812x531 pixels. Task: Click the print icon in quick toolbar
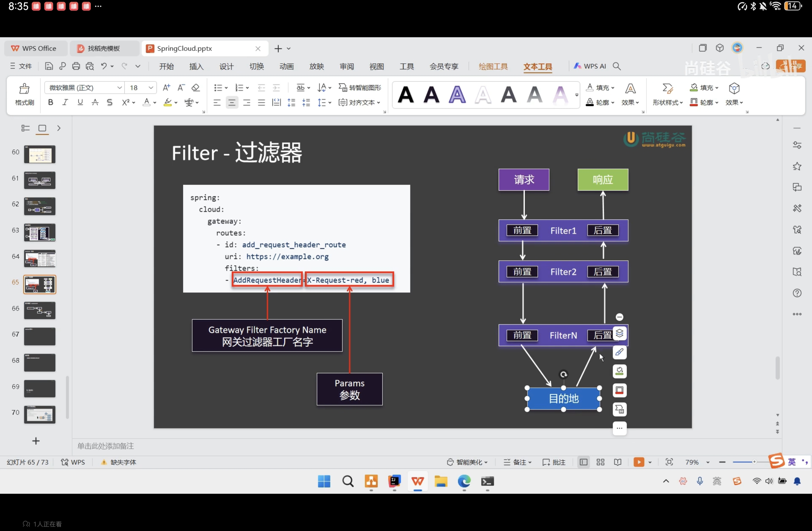pos(76,66)
